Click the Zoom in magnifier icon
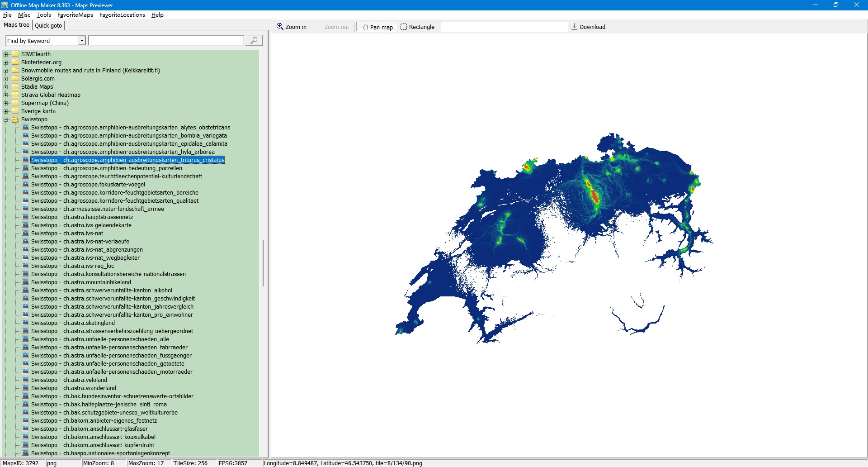 click(x=280, y=27)
